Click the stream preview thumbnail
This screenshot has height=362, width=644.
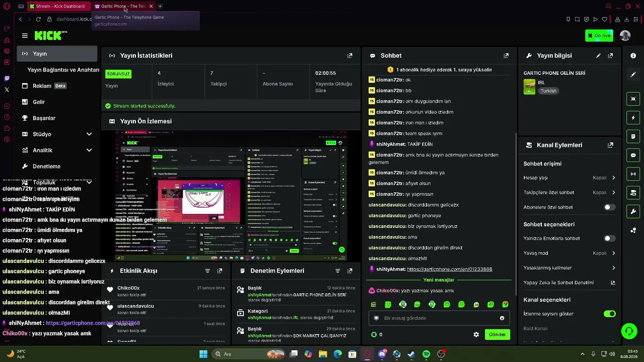pos(231,196)
